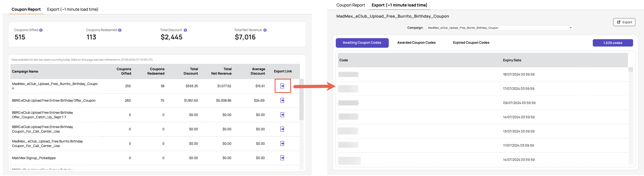Open the Campaign dropdown

(x=499, y=28)
